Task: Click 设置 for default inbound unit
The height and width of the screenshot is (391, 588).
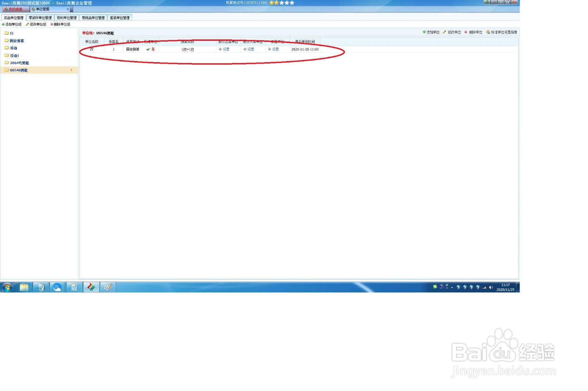Action: [x=249, y=49]
